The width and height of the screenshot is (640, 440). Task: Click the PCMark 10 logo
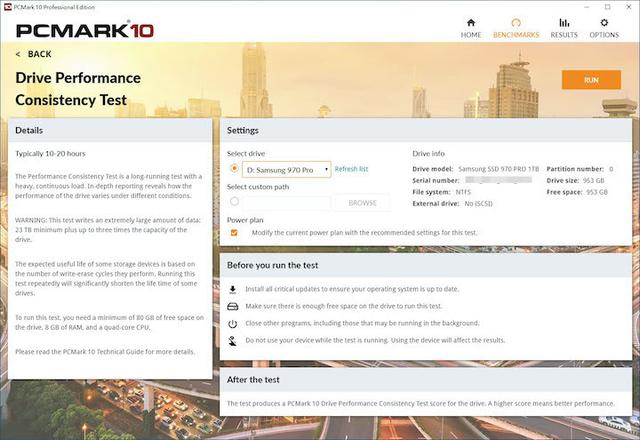click(85, 31)
